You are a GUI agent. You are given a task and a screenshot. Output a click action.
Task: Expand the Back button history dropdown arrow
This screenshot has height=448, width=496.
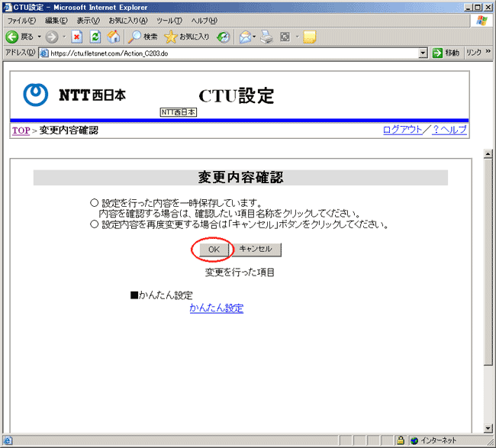point(40,37)
